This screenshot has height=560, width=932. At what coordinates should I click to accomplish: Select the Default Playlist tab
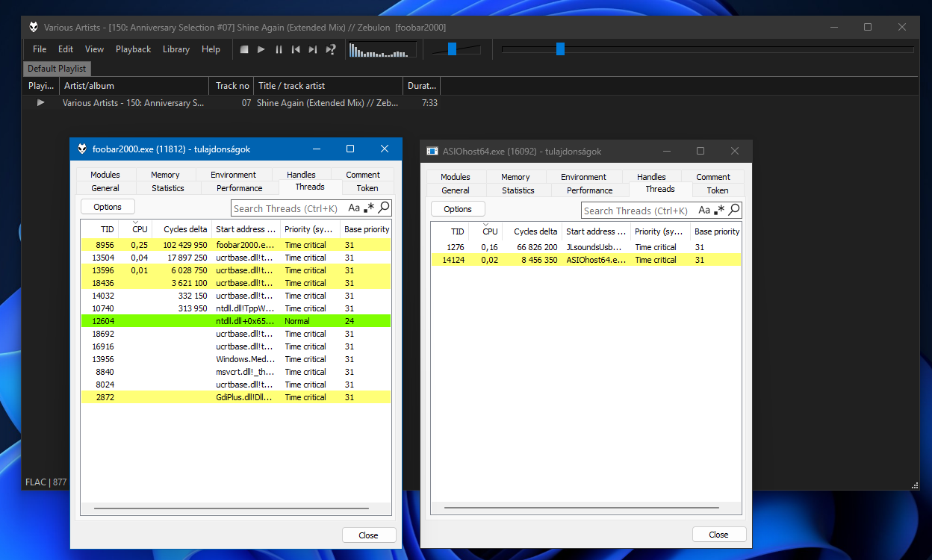57,69
